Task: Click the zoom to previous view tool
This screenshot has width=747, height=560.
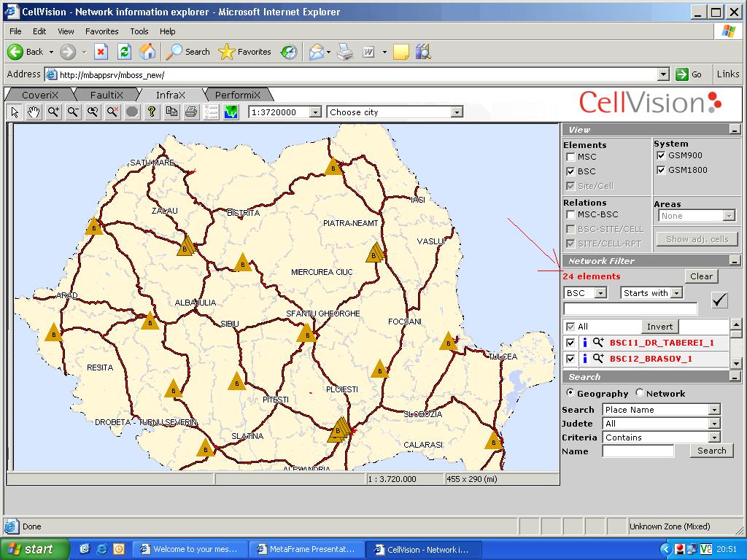Action: (93, 112)
